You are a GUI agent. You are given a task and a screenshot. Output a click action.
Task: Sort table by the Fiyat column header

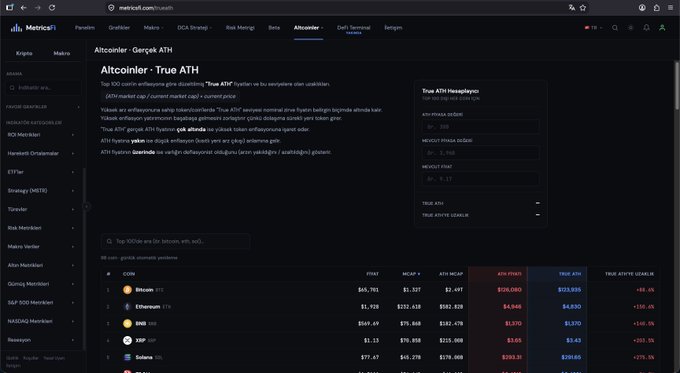pyautogui.click(x=373, y=274)
